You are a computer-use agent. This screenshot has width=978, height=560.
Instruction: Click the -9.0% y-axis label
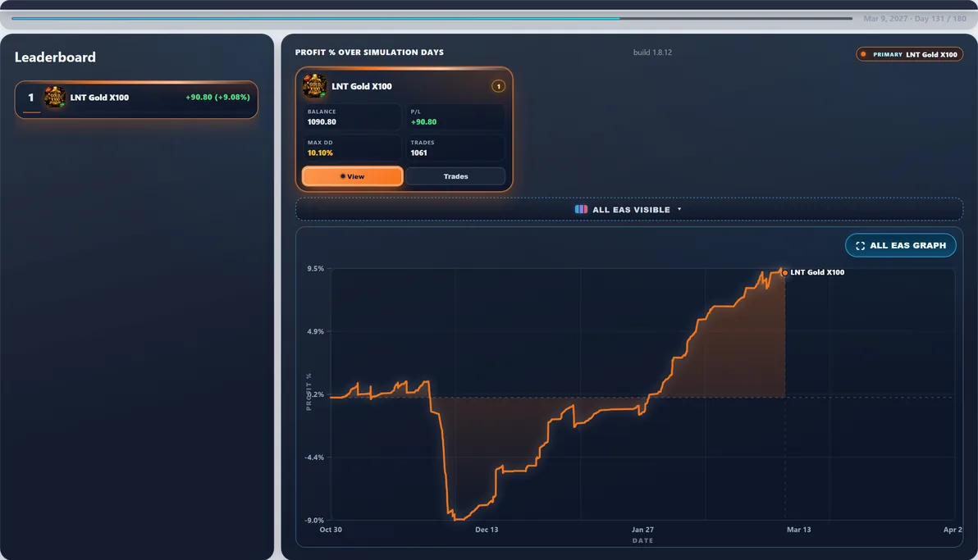pyautogui.click(x=314, y=520)
